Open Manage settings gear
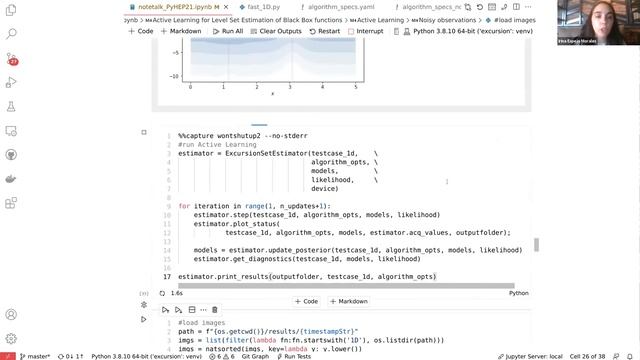This screenshot has height=360, width=640. (11, 338)
